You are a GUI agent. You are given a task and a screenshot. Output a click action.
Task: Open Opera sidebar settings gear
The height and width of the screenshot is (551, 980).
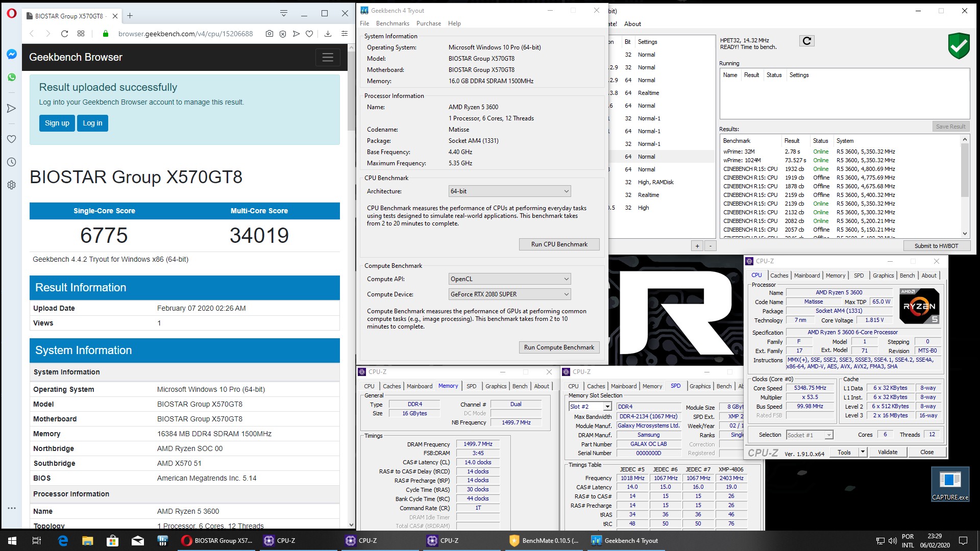tap(11, 185)
